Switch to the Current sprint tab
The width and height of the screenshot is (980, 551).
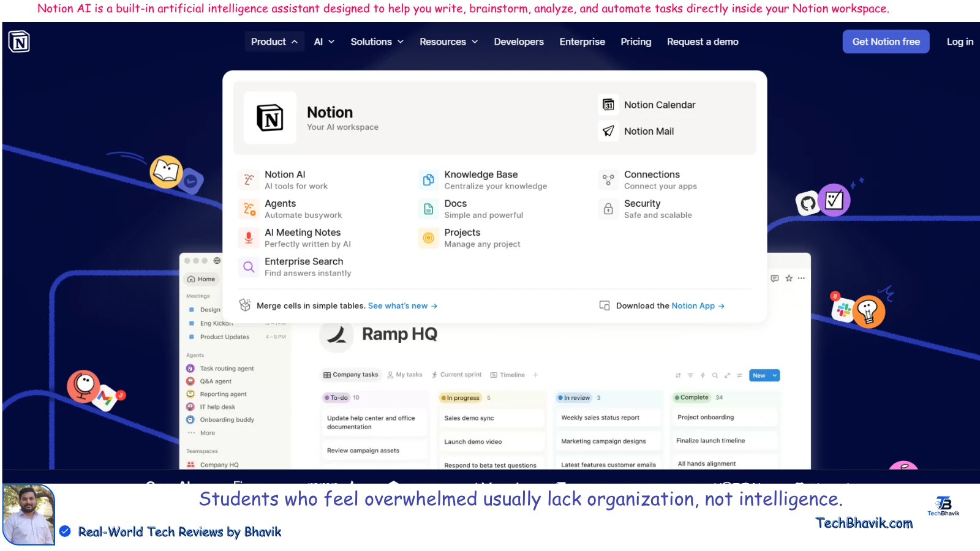click(457, 375)
